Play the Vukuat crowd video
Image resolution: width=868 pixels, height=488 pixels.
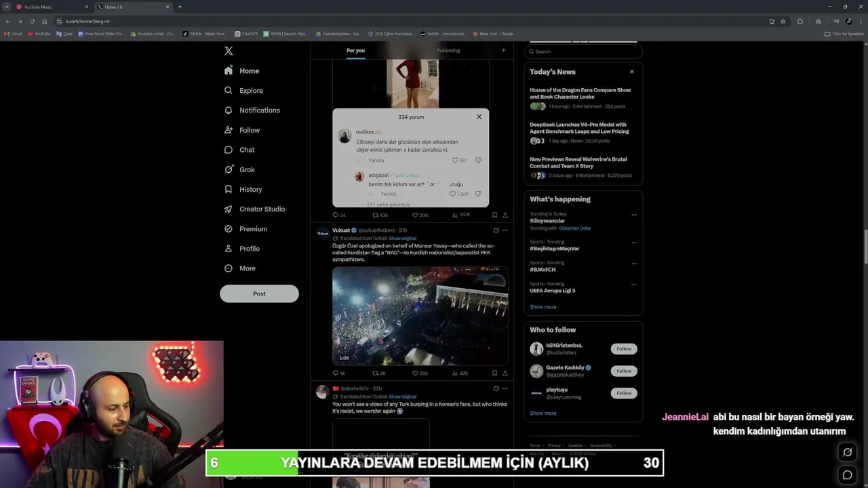click(420, 316)
